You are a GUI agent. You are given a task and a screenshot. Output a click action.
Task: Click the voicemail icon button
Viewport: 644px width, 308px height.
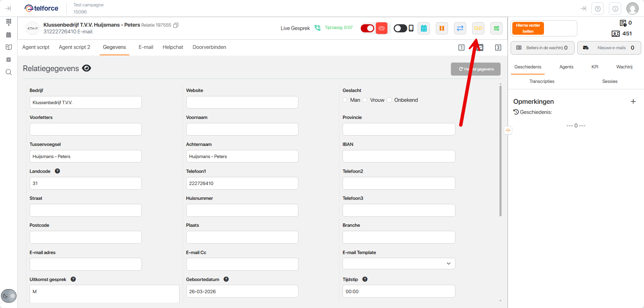478,28
